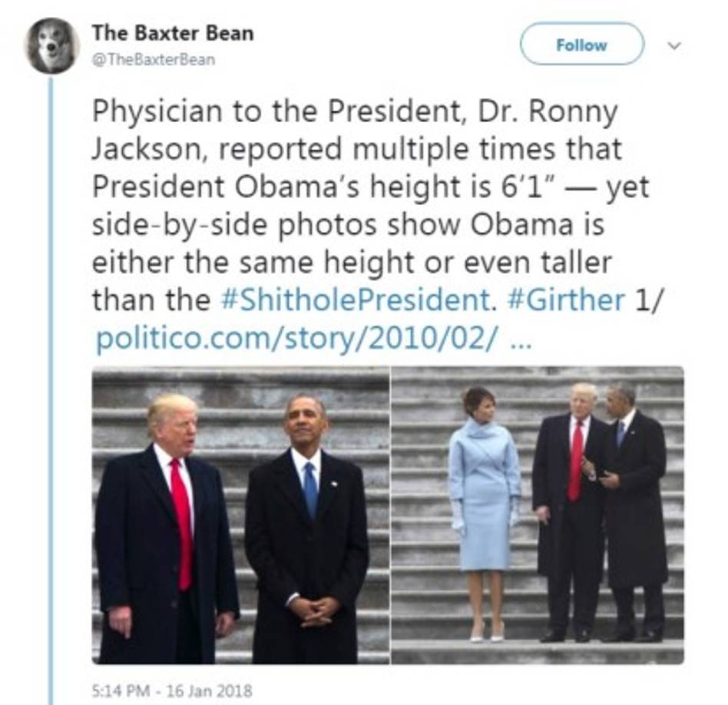Click the blue tie in left photo
The image size is (728, 705).
tap(310, 490)
